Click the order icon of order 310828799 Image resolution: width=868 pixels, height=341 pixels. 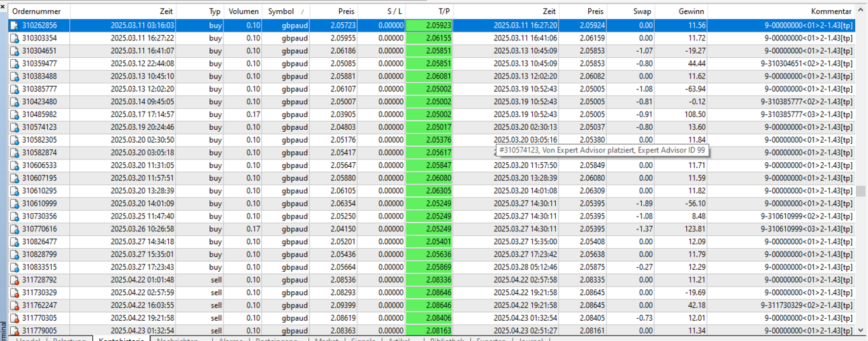14,254
